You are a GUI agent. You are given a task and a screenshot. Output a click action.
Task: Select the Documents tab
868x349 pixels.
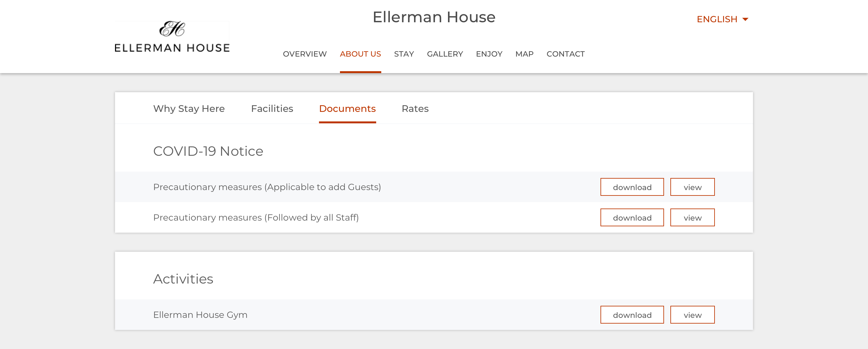coord(347,109)
